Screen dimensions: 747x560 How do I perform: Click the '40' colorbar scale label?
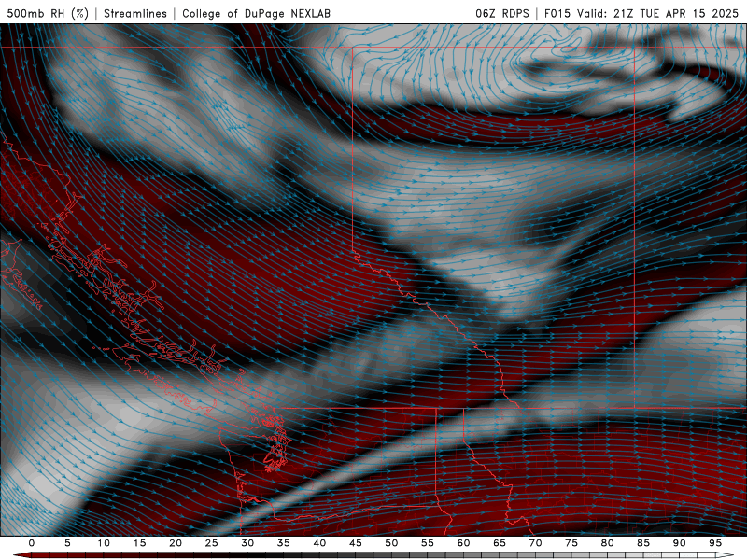(x=319, y=543)
